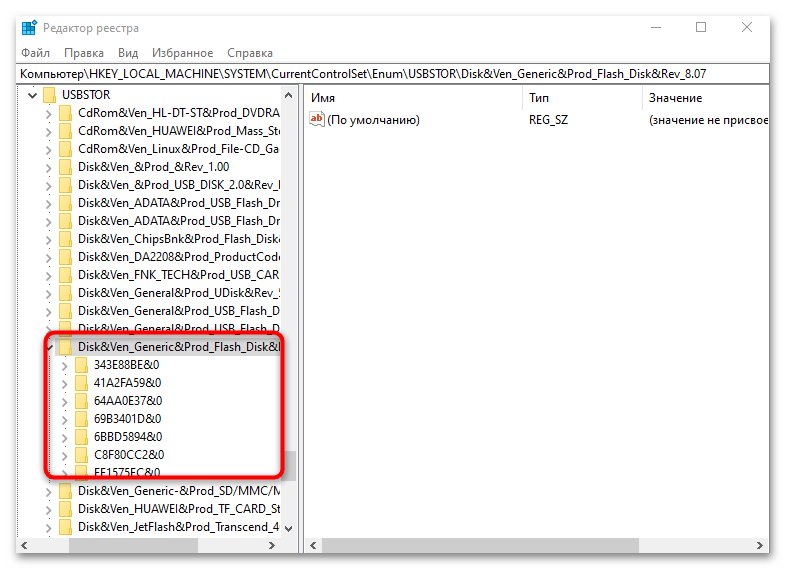
Task: Select the 69B3401D&0 key label
Action: pos(127,419)
